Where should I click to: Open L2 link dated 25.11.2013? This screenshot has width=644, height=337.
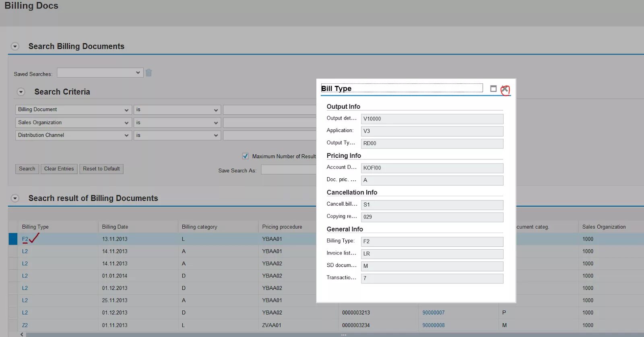pos(25,300)
